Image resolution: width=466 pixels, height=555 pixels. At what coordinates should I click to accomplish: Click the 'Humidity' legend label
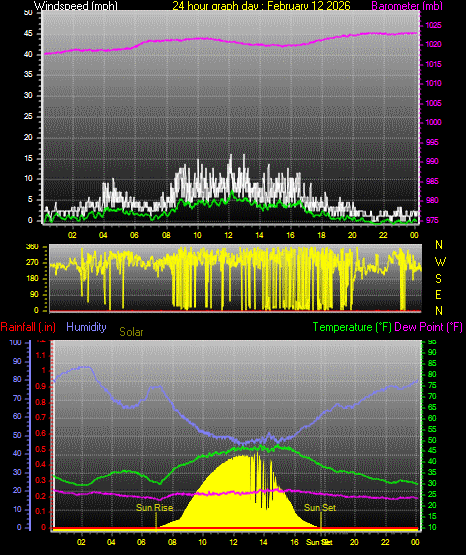tap(86, 327)
